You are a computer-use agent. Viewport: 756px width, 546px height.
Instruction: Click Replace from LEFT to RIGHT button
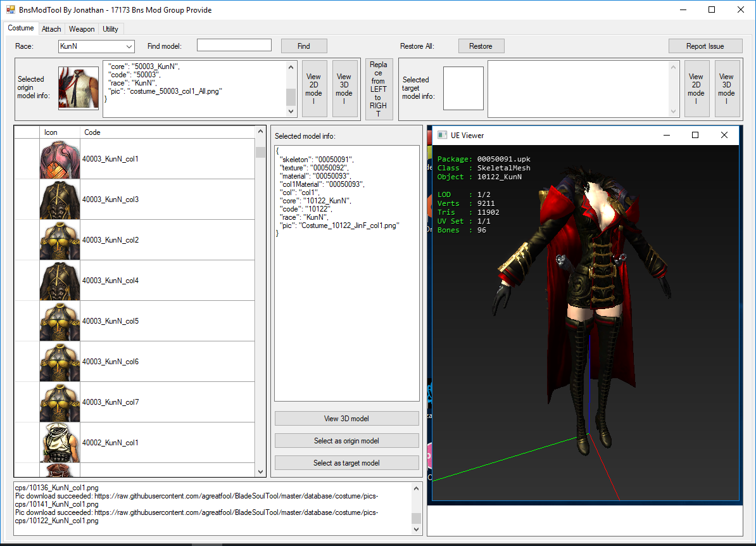click(379, 89)
